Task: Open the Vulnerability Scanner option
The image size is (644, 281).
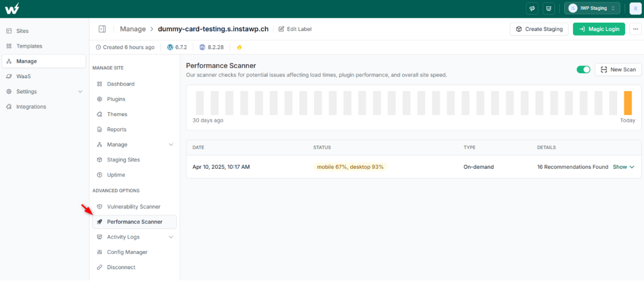Action: point(134,207)
